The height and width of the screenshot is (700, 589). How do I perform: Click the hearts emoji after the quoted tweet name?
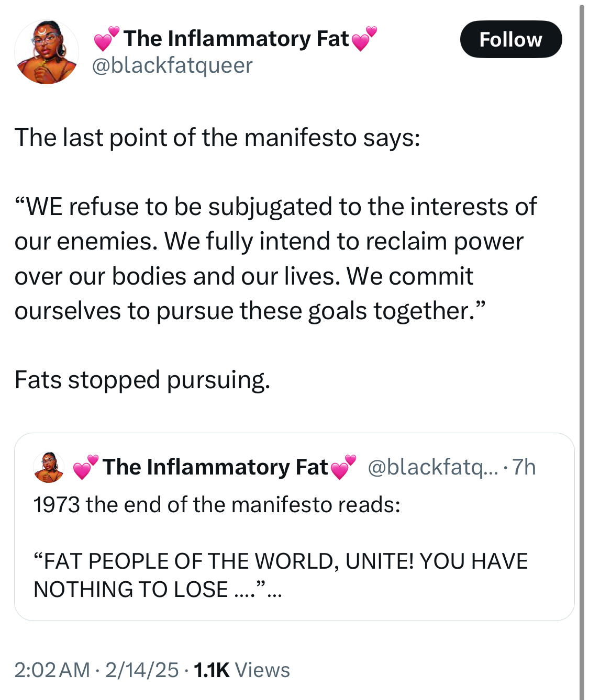(343, 467)
